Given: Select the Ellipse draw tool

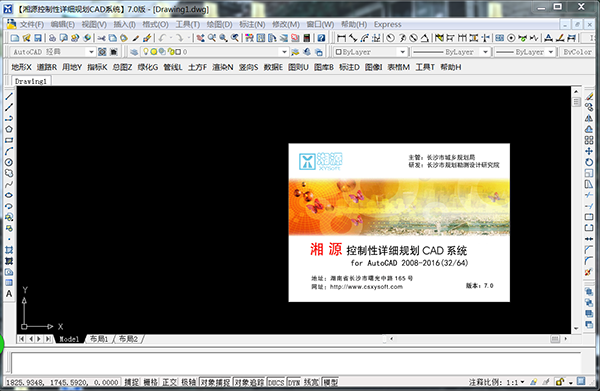Looking at the screenshot, I should pos(9,195).
